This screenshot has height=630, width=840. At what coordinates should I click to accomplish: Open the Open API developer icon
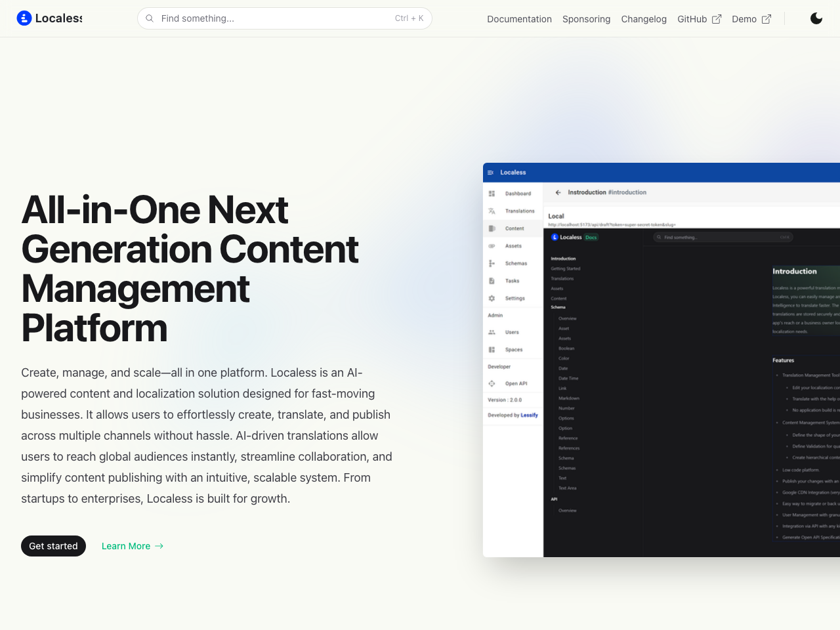pyautogui.click(x=492, y=383)
